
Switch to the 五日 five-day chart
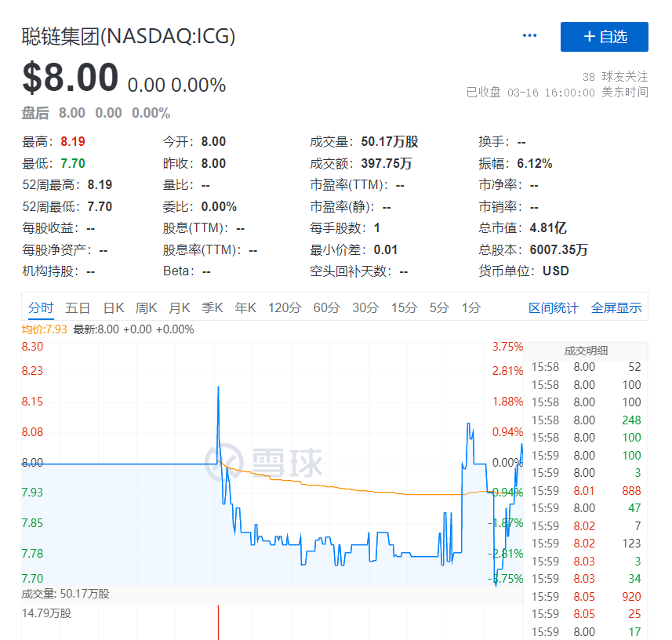pos(78,308)
